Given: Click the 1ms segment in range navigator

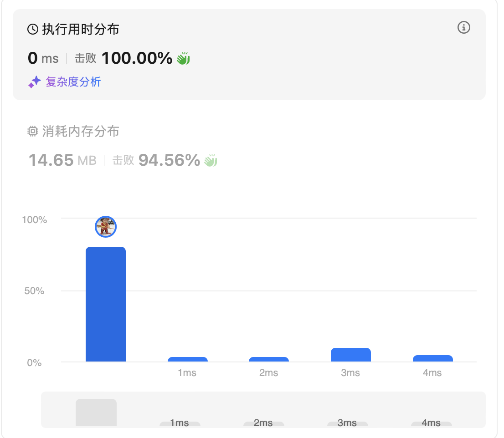Looking at the screenshot, I should (180, 423).
